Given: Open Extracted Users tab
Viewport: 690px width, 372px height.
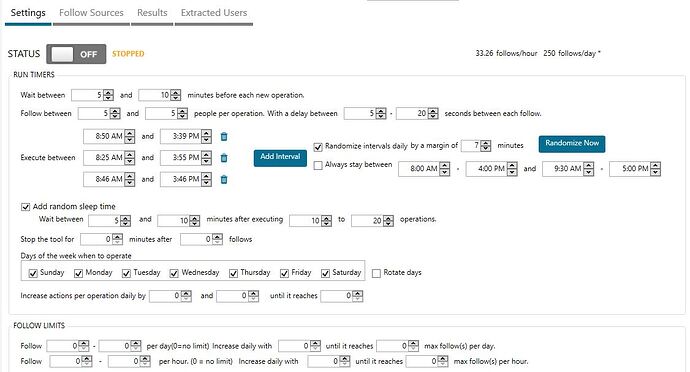Looking at the screenshot, I should coord(214,13).
